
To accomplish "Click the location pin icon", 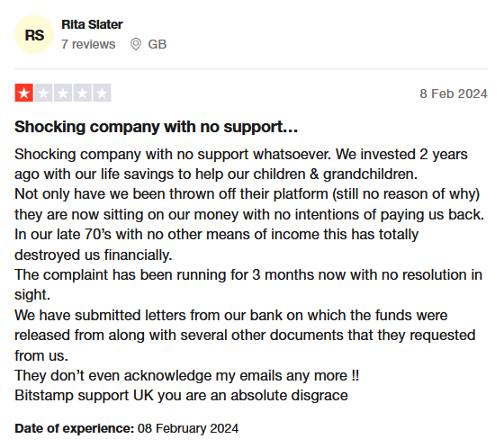I will click(136, 44).
